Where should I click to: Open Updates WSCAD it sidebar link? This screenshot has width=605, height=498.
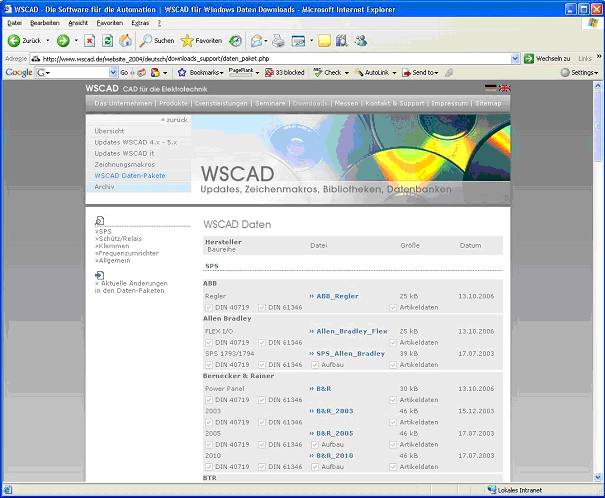(x=124, y=153)
